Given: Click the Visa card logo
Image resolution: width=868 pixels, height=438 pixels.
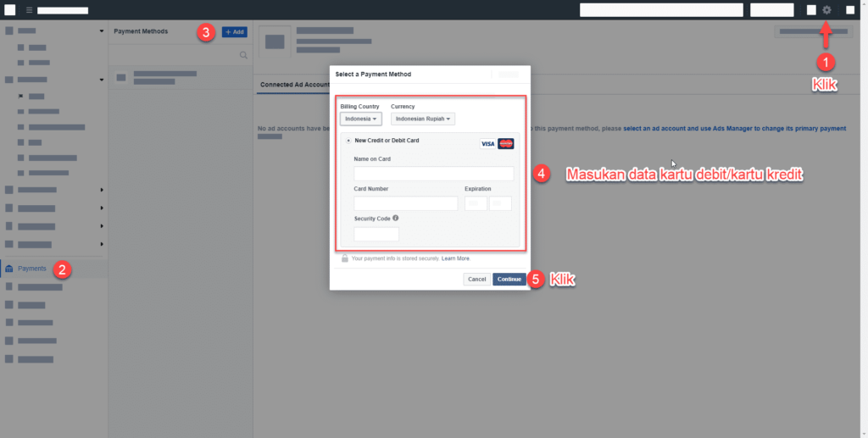Looking at the screenshot, I should coord(487,144).
